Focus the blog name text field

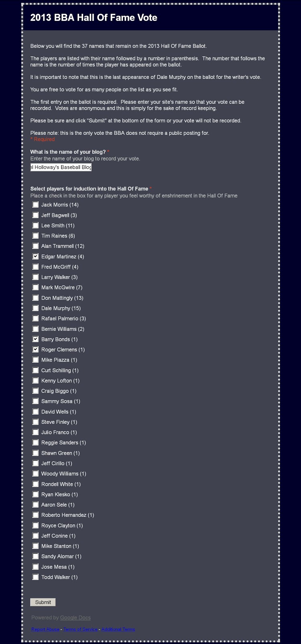point(61,167)
